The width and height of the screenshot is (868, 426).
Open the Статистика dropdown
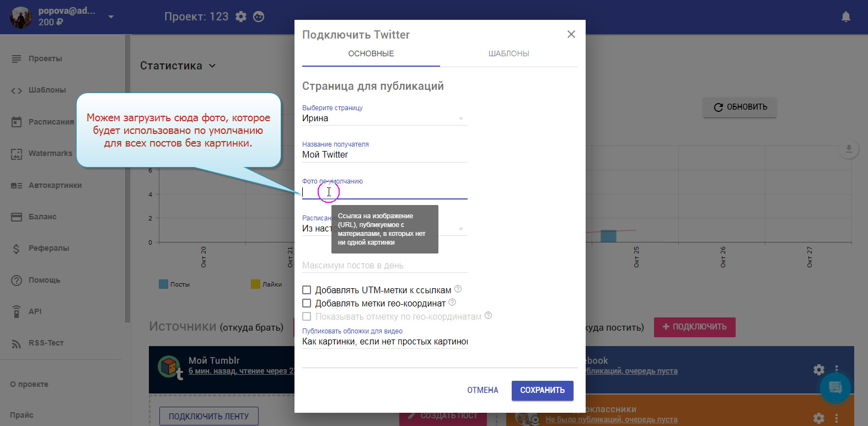[178, 66]
